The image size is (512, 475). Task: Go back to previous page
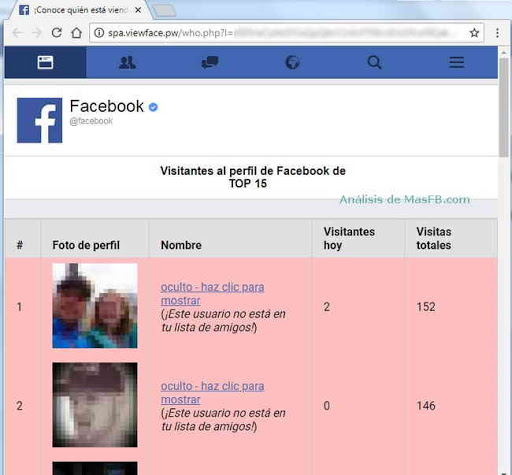[17, 33]
